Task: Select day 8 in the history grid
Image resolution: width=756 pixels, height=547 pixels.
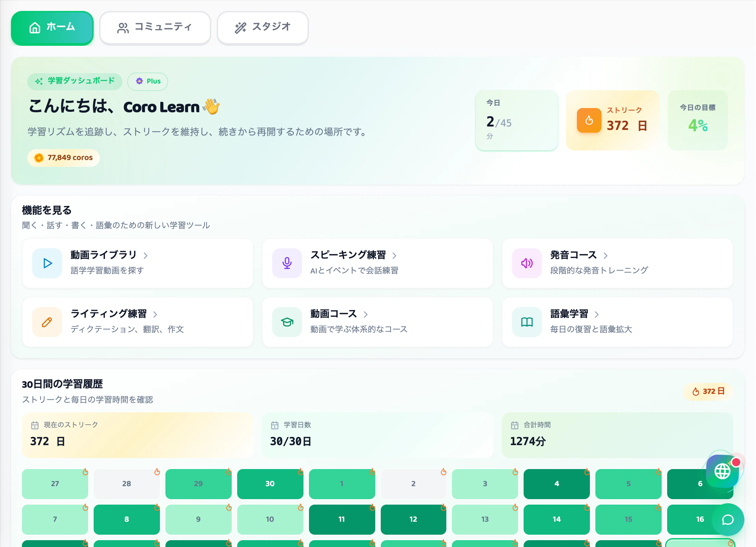Action: pos(126,519)
